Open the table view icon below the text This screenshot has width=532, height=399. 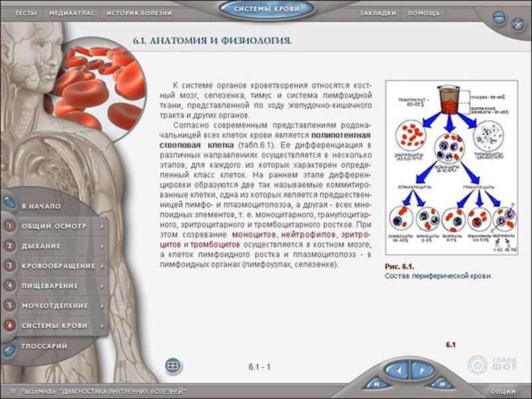tap(173, 365)
